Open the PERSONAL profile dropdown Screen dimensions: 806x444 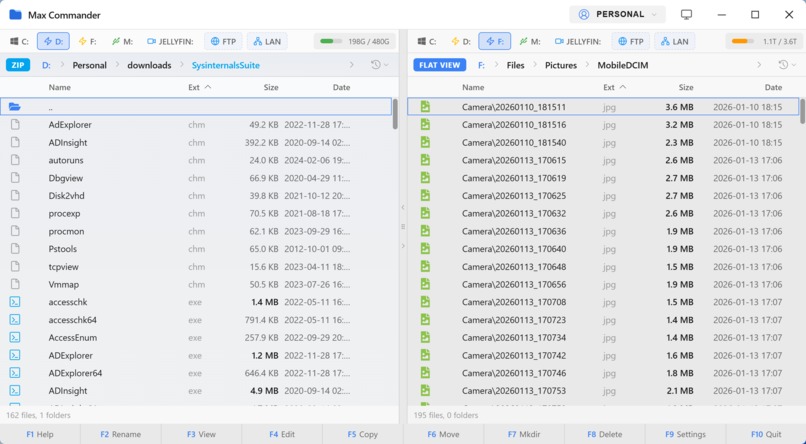[617, 14]
